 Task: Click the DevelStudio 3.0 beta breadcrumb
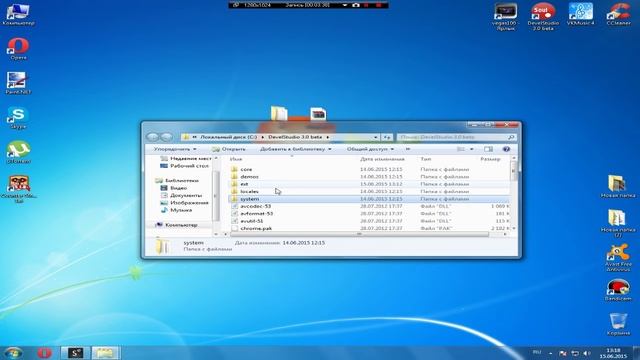point(295,137)
